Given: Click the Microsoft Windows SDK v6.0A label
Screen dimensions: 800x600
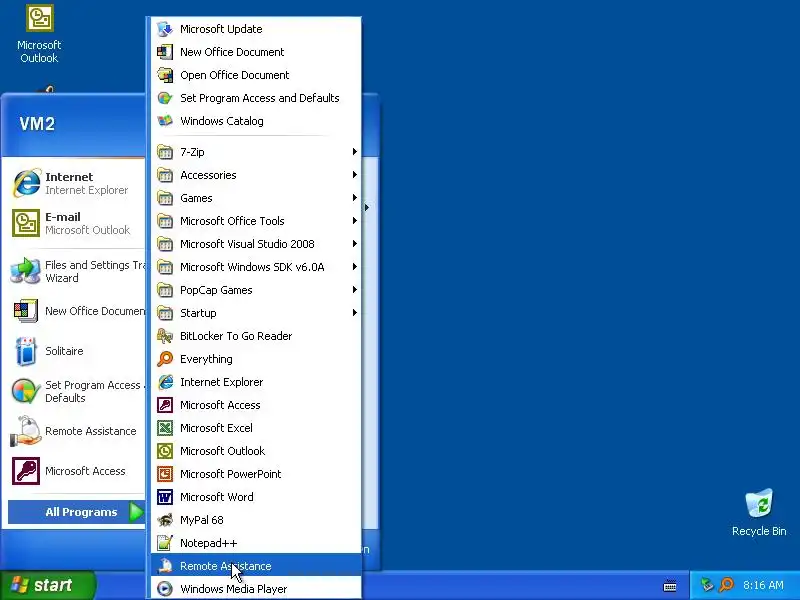Looking at the screenshot, I should pyautogui.click(x=252, y=267).
